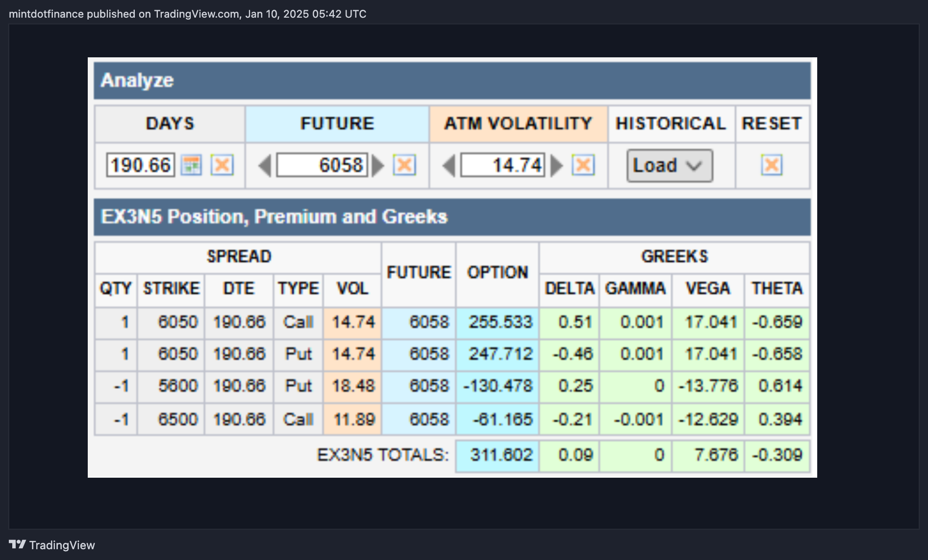Click the vega value -12.629
928x560 pixels.
[x=708, y=419]
